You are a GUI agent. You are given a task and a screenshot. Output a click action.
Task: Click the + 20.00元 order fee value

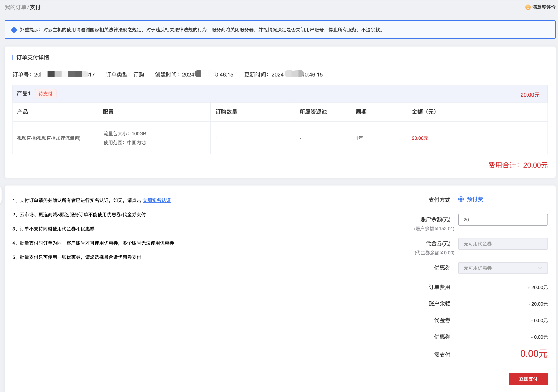[537, 288]
